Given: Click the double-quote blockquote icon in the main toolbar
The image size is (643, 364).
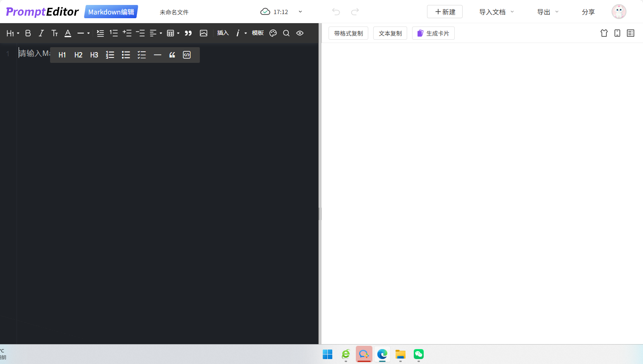Looking at the screenshot, I should (188, 33).
